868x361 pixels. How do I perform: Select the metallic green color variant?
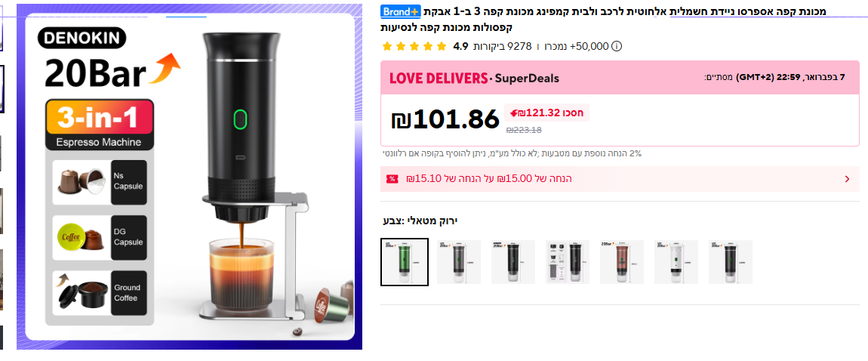[x=405, y=262]
